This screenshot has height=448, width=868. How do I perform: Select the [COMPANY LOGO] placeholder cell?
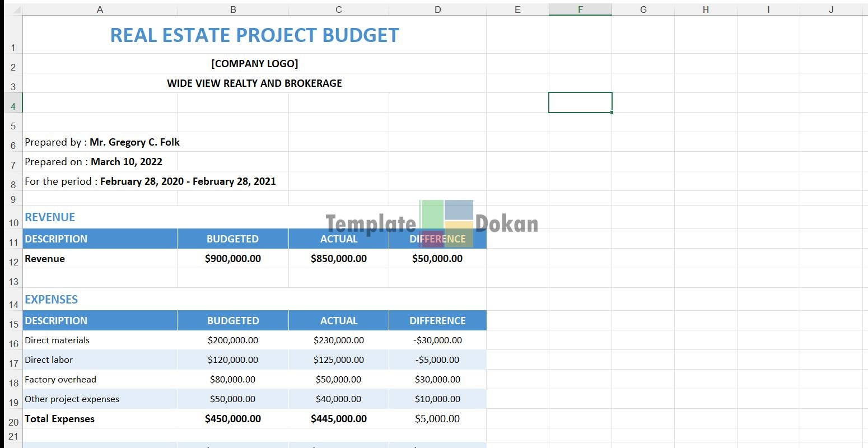(254, 64)
